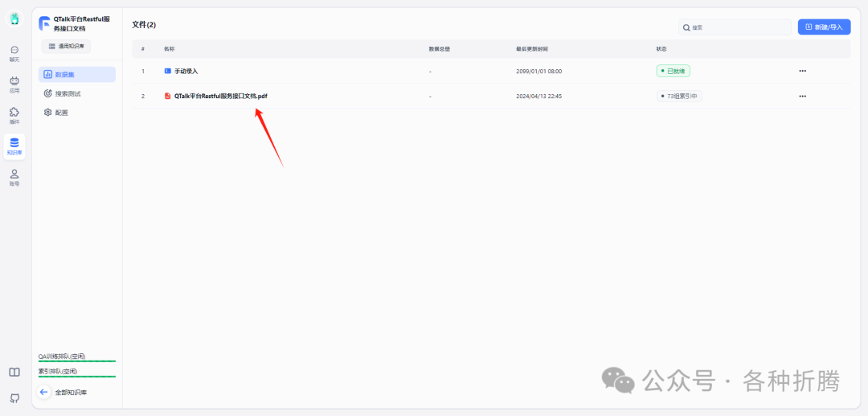This screenshot has height=416, width=868.
Task: Click the blue icon beside 手动录入
Action: click(168, 71)
